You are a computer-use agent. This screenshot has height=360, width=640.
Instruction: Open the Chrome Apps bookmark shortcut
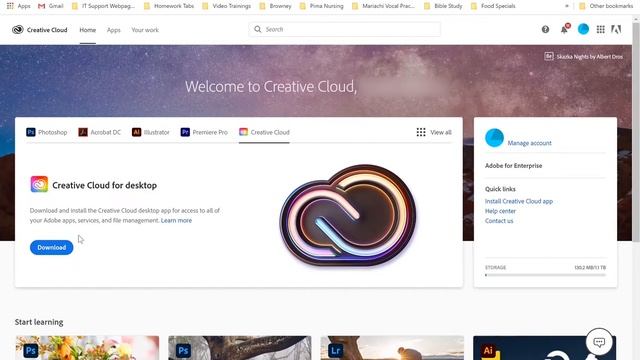click(x=18, y=6)
